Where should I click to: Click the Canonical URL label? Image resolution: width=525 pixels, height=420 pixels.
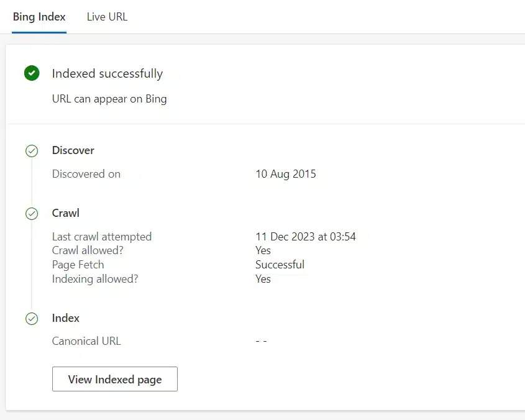pyautogui.click(x=86, y=341)
